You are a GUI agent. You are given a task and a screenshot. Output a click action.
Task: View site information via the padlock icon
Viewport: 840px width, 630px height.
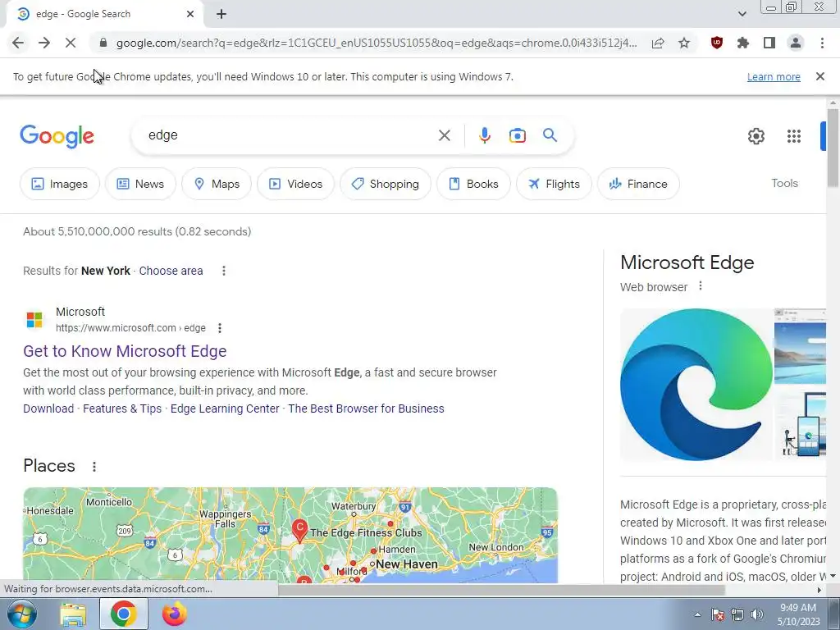103,43
